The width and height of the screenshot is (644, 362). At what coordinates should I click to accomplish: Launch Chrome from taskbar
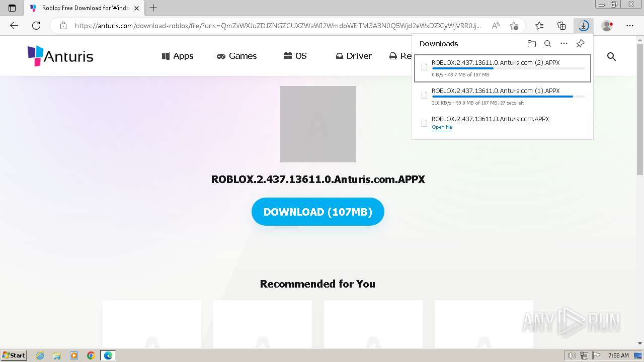pos(91,355)
